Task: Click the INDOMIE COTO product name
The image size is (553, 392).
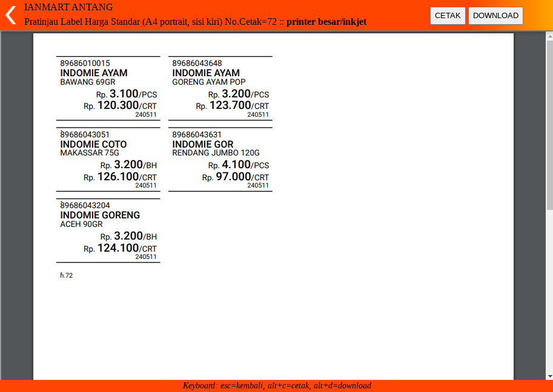Action: [94, 145]
